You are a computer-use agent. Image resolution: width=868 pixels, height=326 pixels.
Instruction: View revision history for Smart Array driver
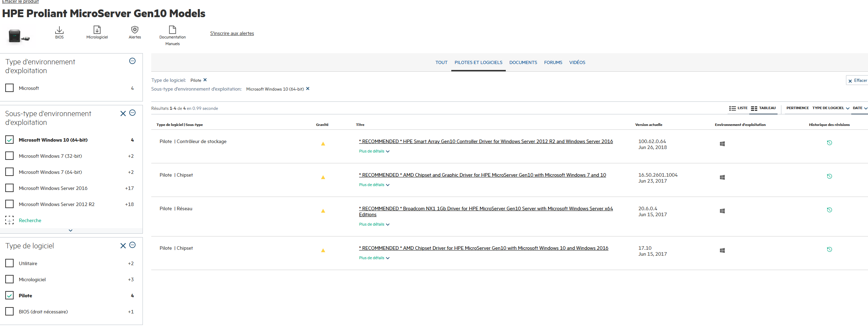830,143
